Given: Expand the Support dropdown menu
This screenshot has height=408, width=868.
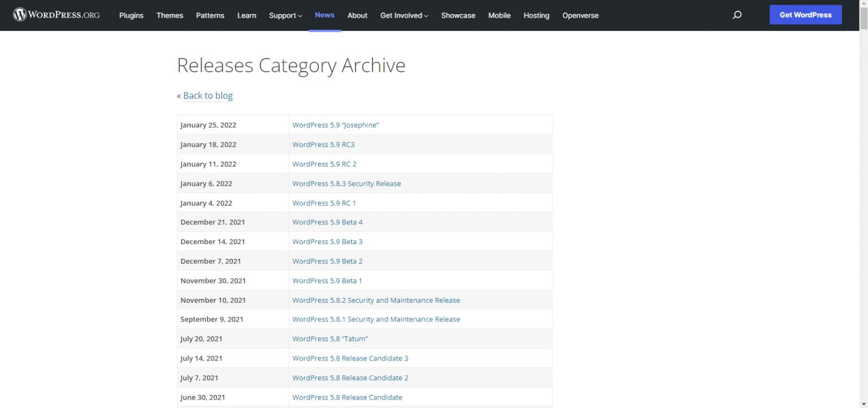Looking at the screenshot, I should click(x=285, y=15).
